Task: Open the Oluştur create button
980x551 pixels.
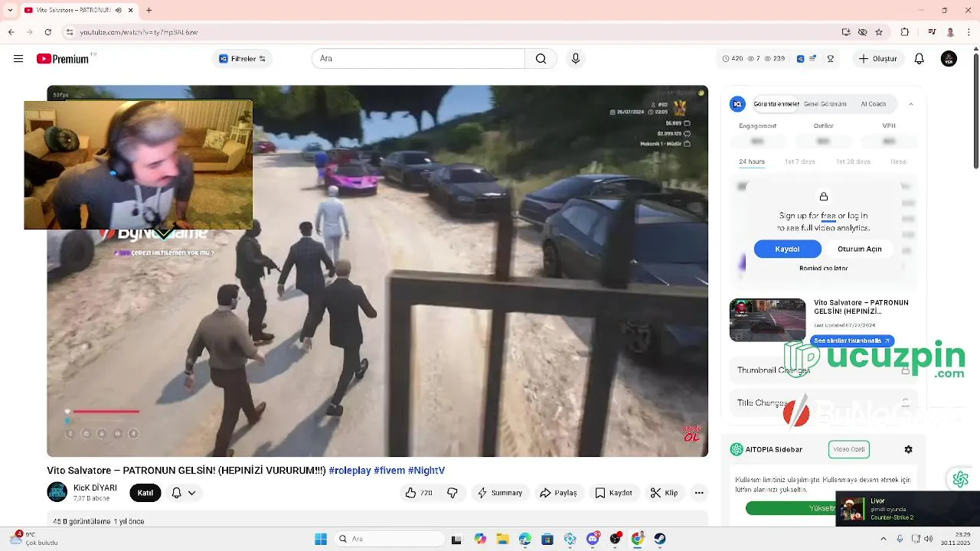Action: 878,59
